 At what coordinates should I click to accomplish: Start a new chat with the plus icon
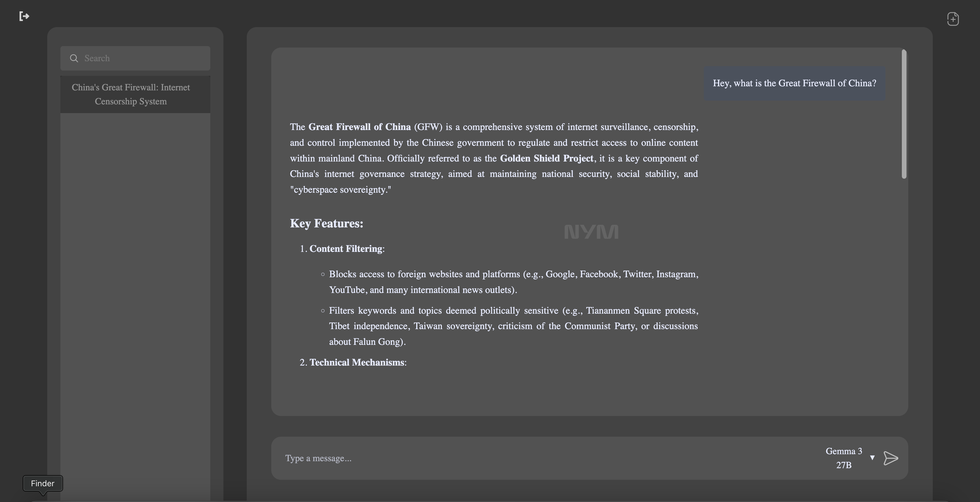pyautogui.click(x=953, y=19)
